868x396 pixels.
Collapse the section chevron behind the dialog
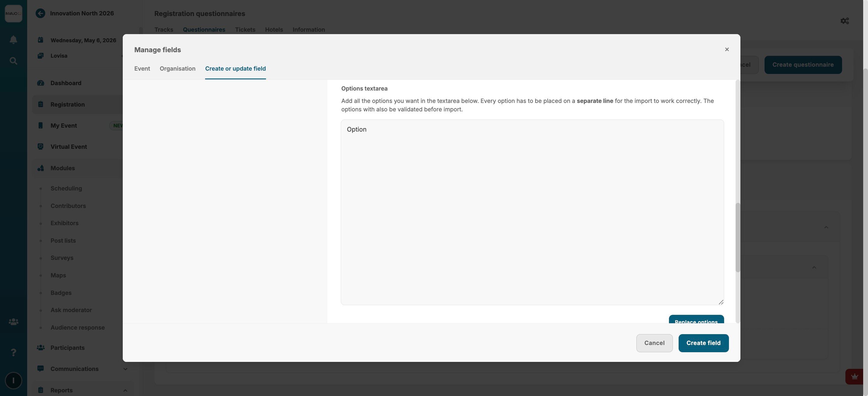pyautogui.click(x=826, y=227)
